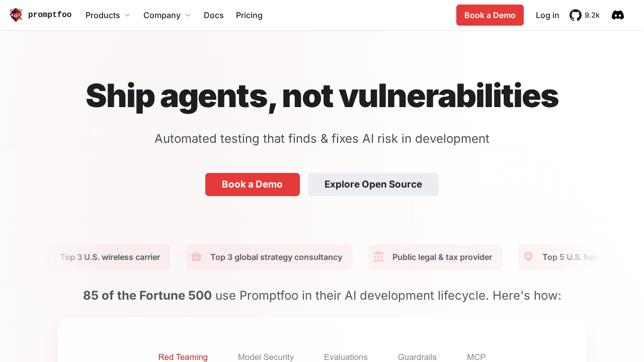Select the Red Teaming tab
Image resolution: width=644 pixels, height=362 pixels.
point(183,357)
